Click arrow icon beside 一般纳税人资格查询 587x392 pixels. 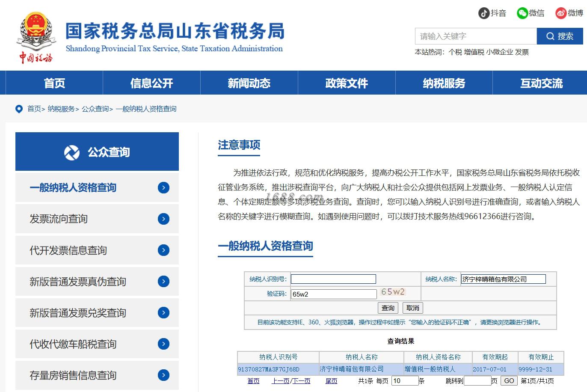click(x=163, y=187)
